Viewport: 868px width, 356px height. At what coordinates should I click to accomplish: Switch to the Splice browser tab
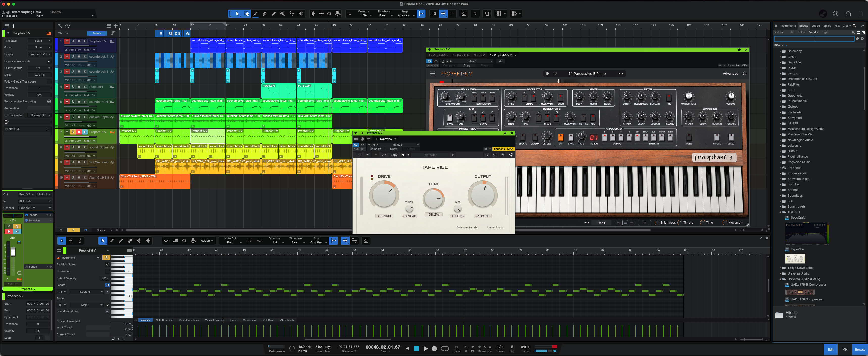pyautogui.click(x=827, y=26)
